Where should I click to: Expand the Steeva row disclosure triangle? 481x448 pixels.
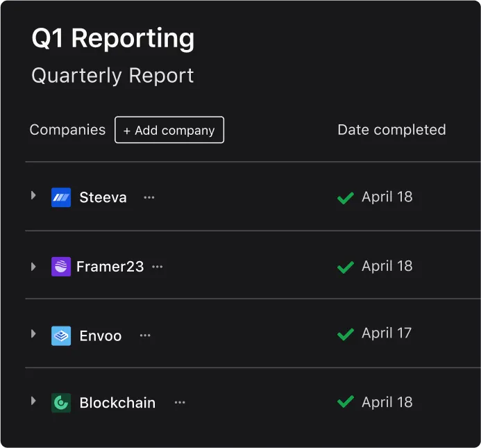pyautogui.click(x=33, y=195)
